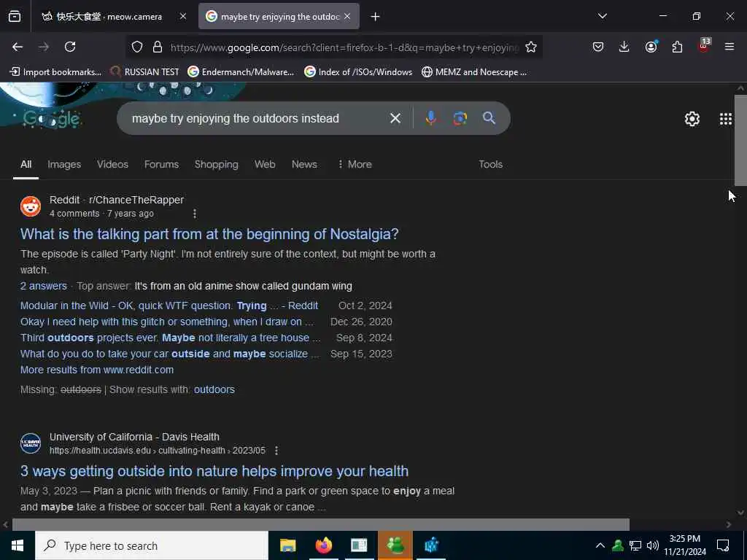Go back to the previous page
The image size is (747, 560).
click(18, 47)
